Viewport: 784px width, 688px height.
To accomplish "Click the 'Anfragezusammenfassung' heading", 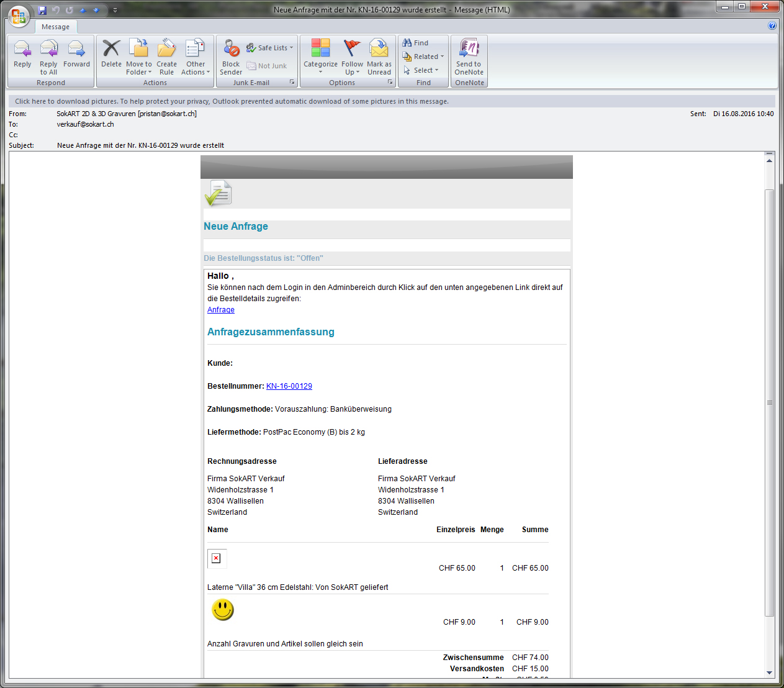I will (271, 332).
